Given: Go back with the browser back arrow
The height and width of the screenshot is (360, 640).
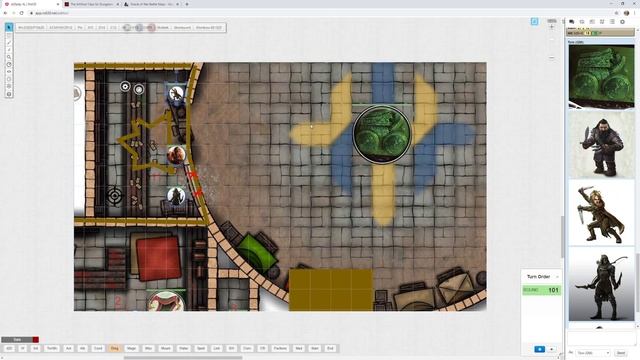Looking at the screenshot, I should click(5, 13).
